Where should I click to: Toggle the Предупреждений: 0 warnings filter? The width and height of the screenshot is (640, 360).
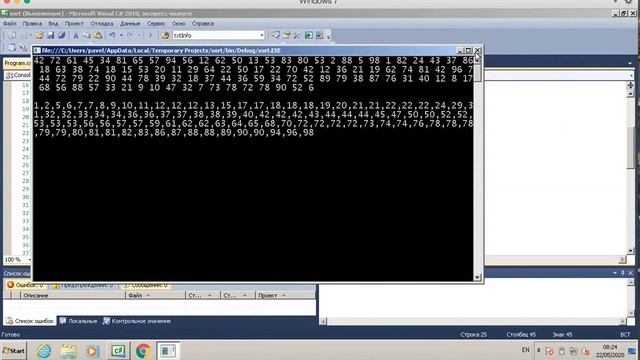click(x=83, y=285)
